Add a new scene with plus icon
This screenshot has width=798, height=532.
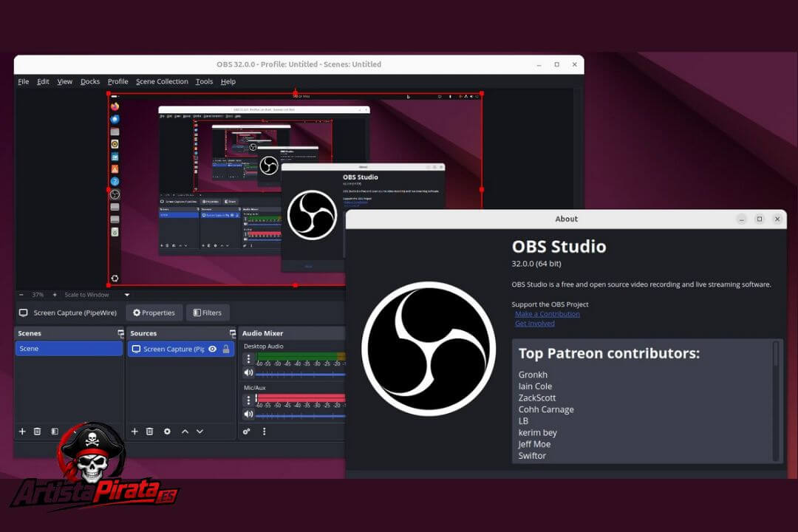pos(22,432)
